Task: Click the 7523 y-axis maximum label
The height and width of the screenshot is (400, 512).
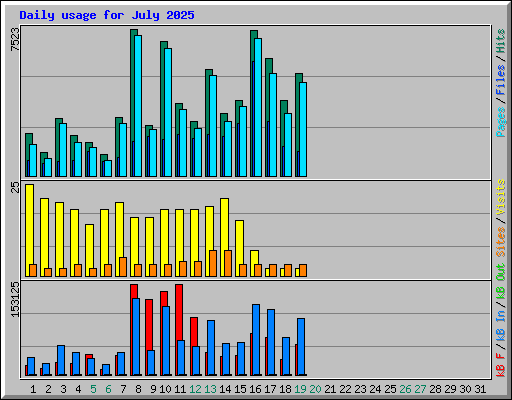Action: pyautogui.click(x=15, y=39)
